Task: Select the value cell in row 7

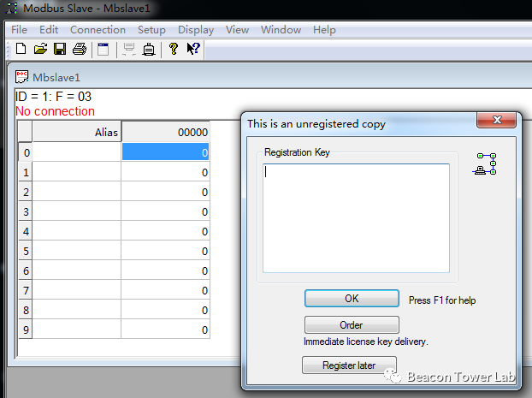Action: pos(165,289)
